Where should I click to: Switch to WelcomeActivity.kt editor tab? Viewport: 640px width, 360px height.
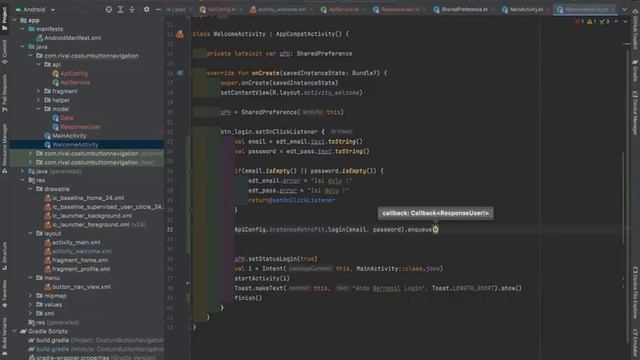[x=586, y=9]
